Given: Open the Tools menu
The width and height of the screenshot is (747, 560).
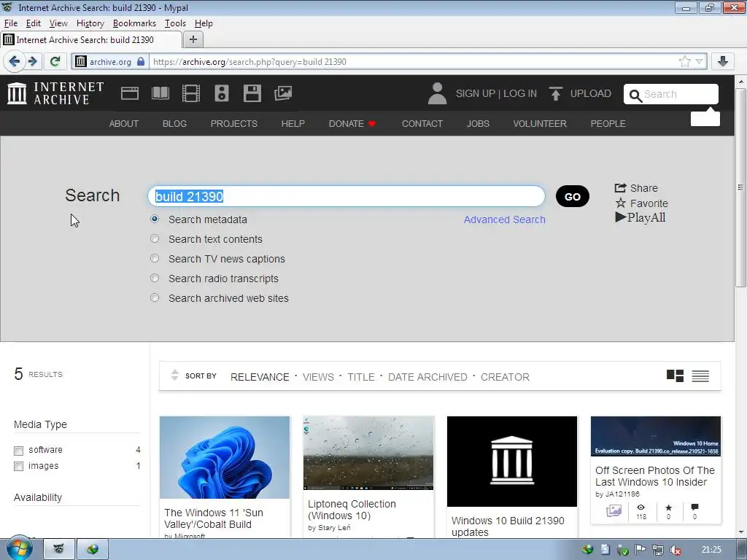Looking at the screenshot, I should 175,23.
